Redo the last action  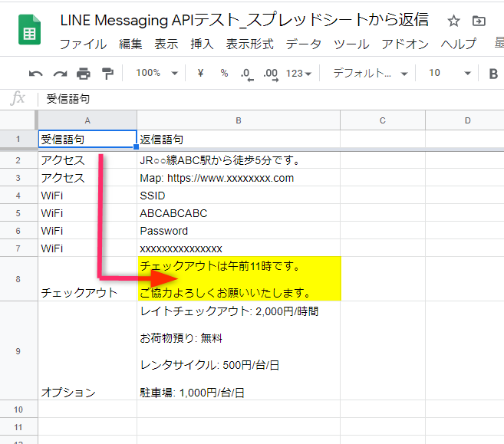(x=60, y=74)
